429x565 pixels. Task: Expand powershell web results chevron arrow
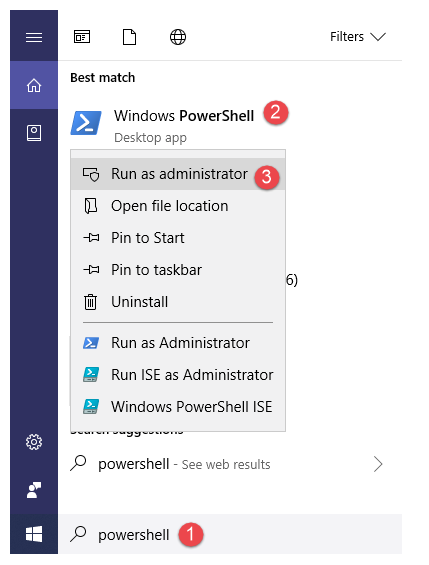tap(378, 464)
